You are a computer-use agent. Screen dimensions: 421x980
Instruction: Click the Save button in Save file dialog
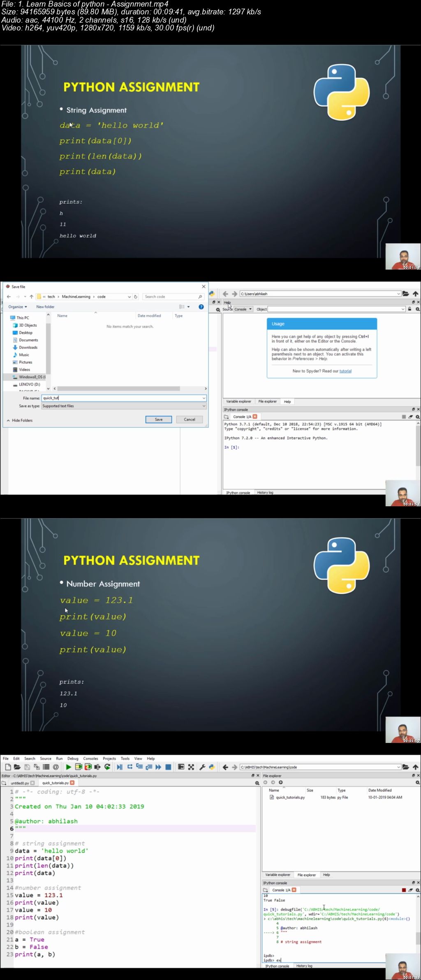[x=159, y=419]
